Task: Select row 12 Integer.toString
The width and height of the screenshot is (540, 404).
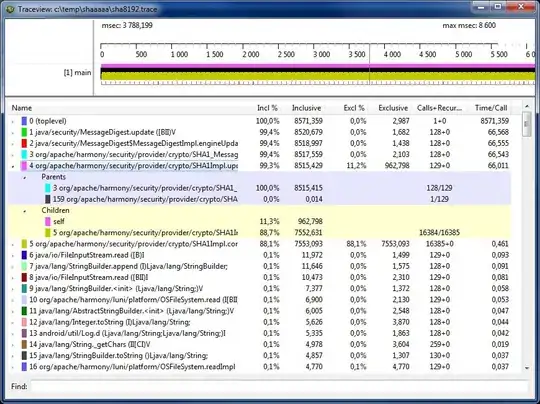Action: tap(260, 322)
